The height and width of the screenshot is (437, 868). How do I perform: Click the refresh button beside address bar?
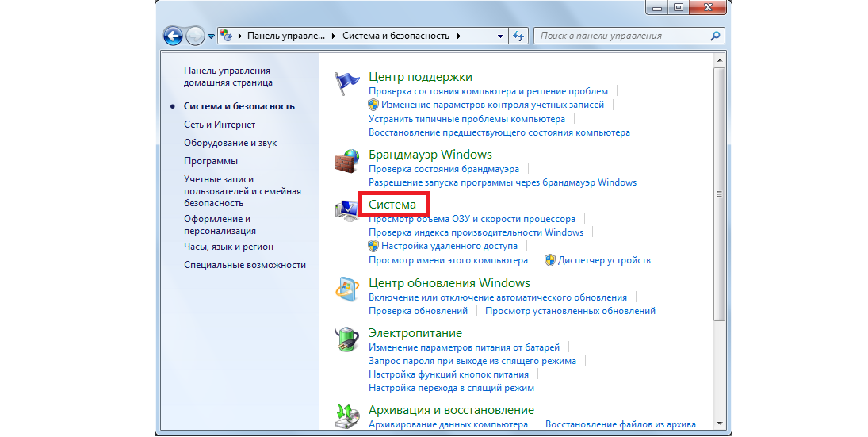tap(519, 36)
